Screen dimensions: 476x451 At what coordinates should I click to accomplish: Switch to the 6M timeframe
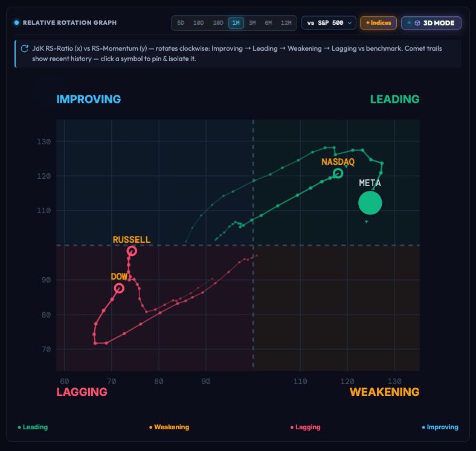coord(268,23)
